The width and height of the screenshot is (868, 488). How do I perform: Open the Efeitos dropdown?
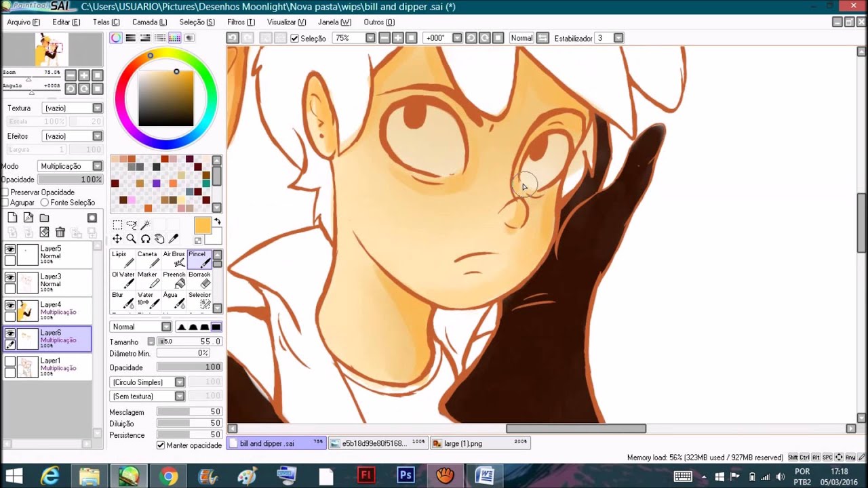click(72, 136)
